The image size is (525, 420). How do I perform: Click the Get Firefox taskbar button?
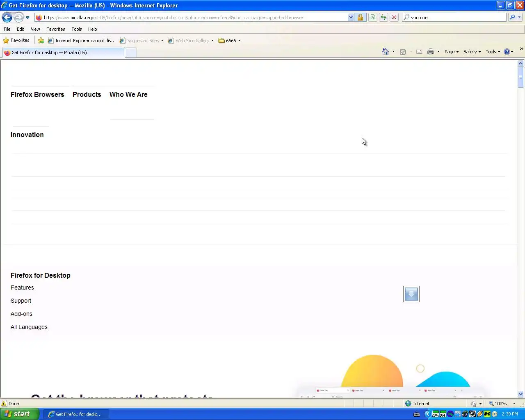pos(76,414)
